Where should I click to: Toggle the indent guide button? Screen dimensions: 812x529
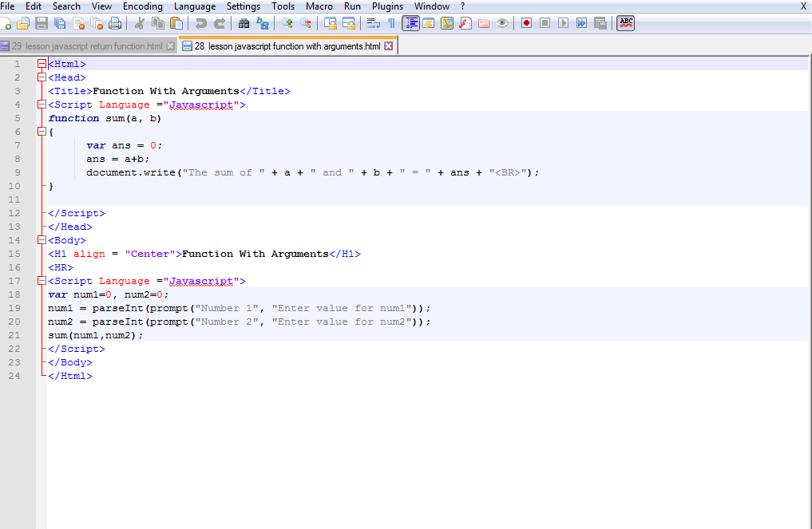(410, 23)
